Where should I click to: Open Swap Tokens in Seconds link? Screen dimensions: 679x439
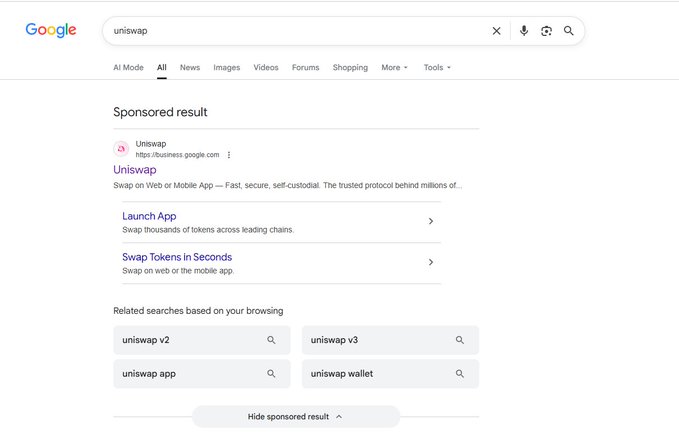pos(177,257)
